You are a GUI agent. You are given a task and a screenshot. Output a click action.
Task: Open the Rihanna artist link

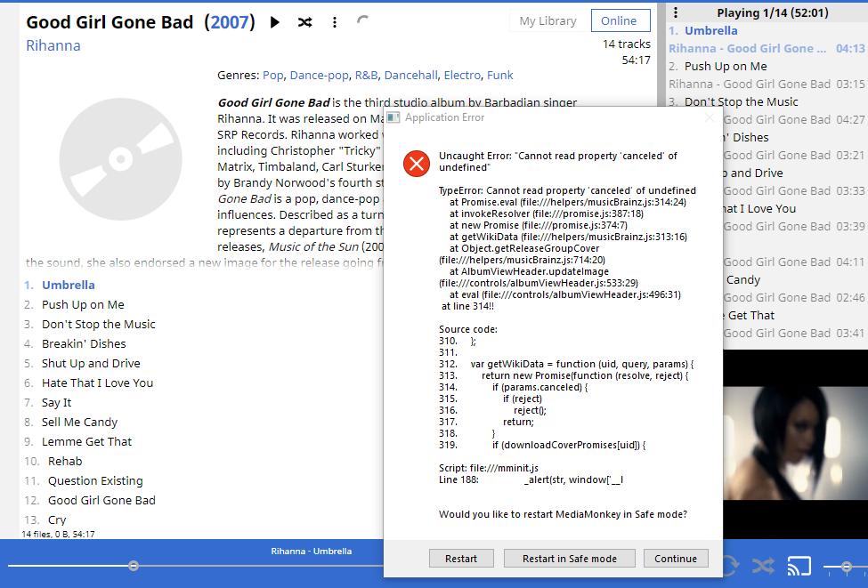point(53,45)
